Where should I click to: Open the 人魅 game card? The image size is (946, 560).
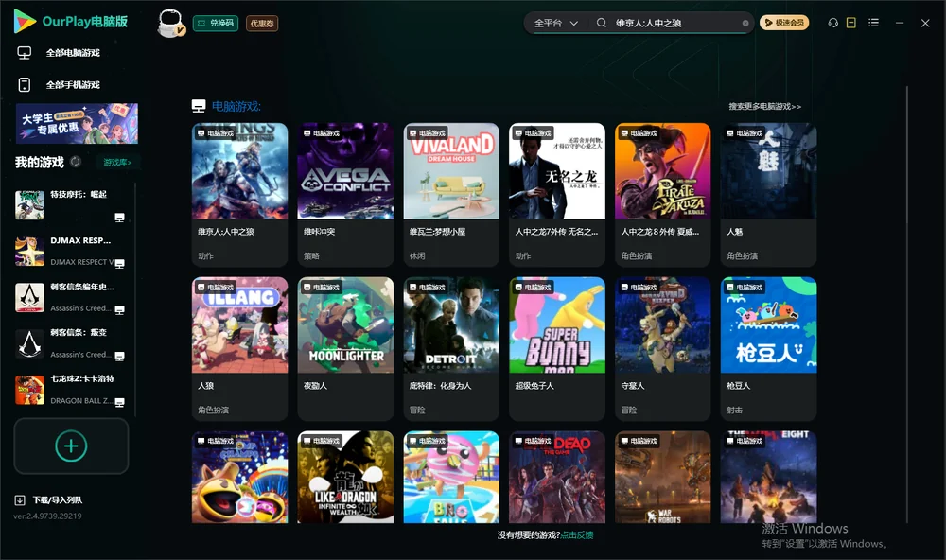point(768,194)
